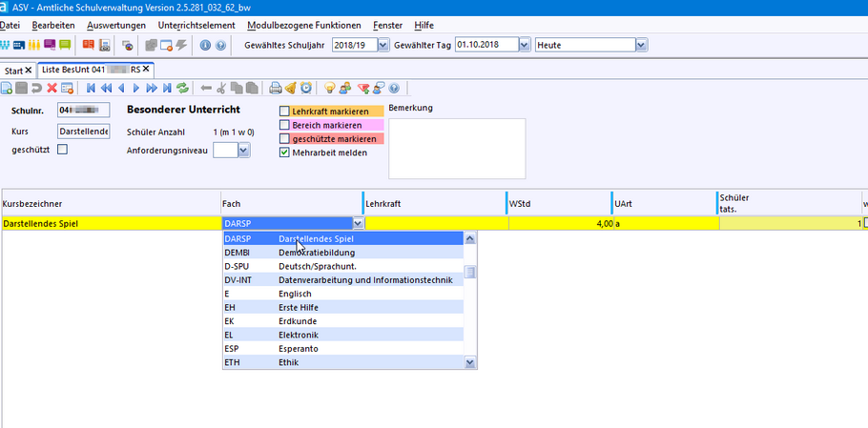Open the Gewählter Tag date dropdown
This screenshot has height=428, width=868.
(524, 45)
